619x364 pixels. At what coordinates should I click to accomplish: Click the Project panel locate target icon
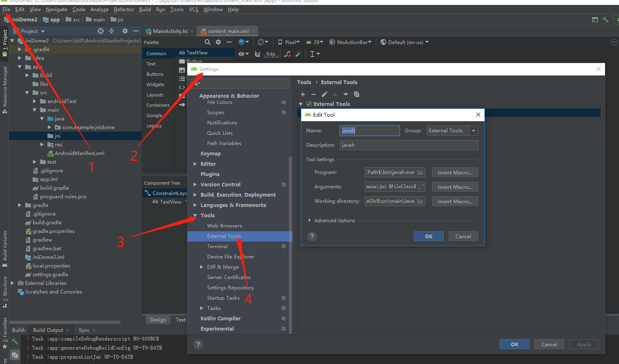coord(101,31)
